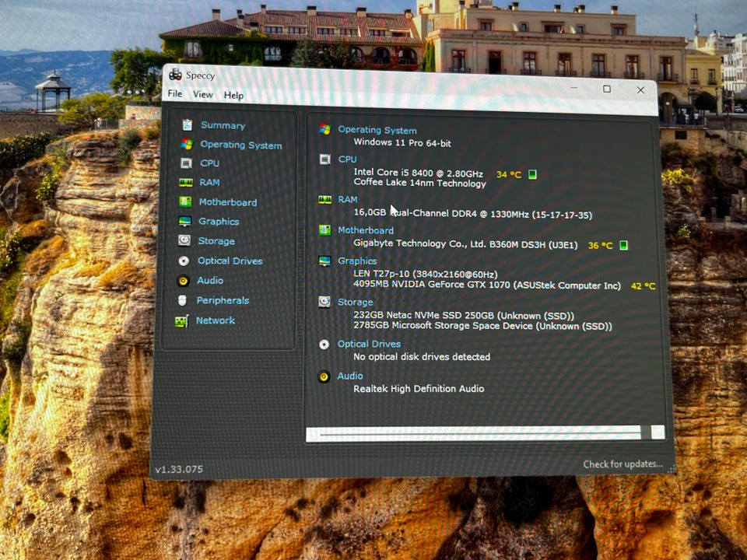The height and width of the screenshot is (560, 747).
Task: Click the CPU temperature 34 °C value
Action: [509, 174]
